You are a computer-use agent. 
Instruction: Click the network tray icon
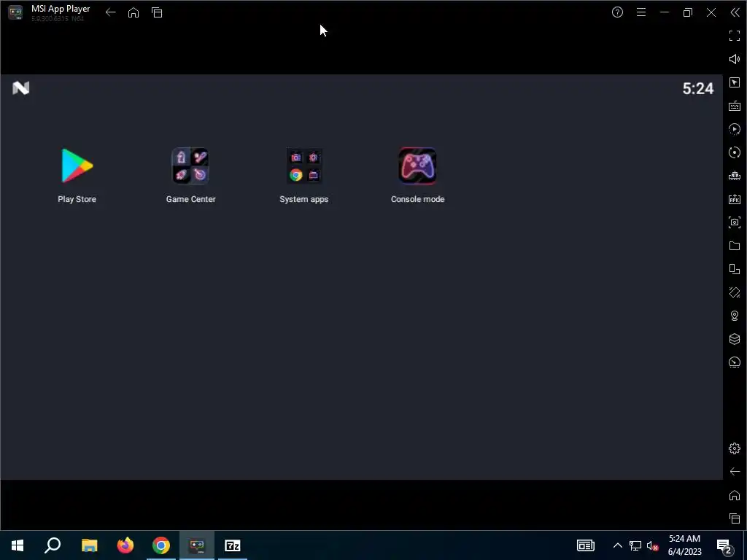[635, 545]
